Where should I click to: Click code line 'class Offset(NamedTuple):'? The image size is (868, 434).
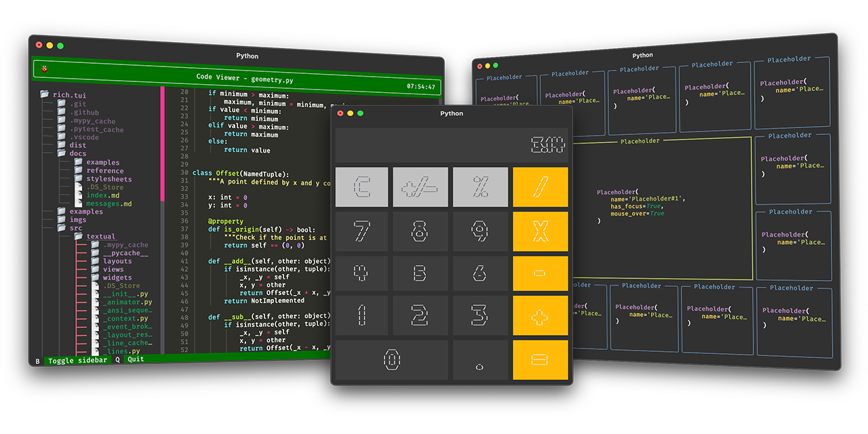[241, 173]
